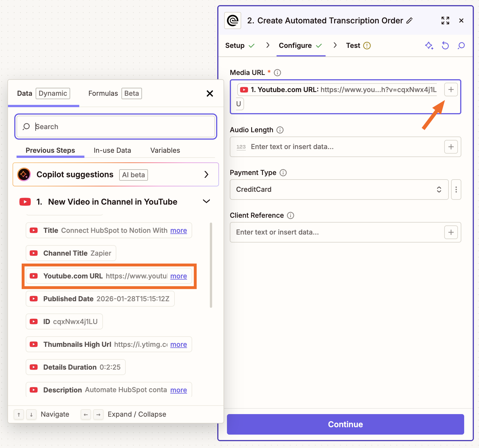The width and height of the screenshot is (479, 448).
Task: Go to the Test step
Action: point(354,46)
